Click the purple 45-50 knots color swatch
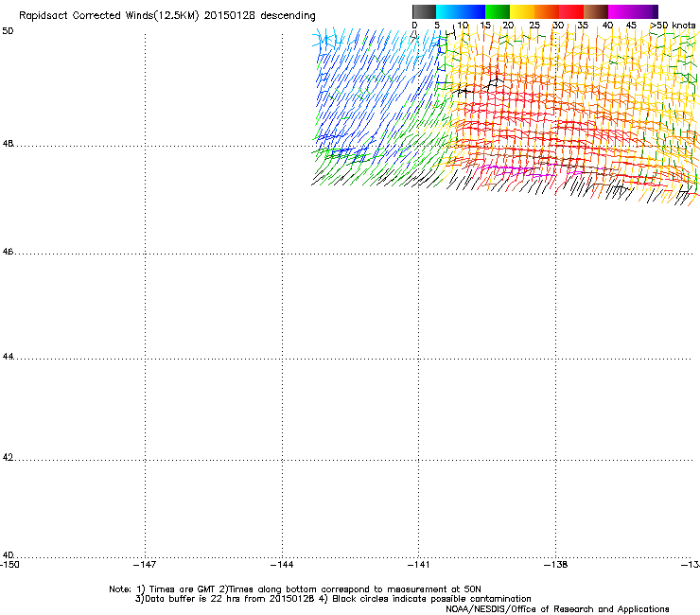This screenshot has height=615, width=700. coord(645,11)
